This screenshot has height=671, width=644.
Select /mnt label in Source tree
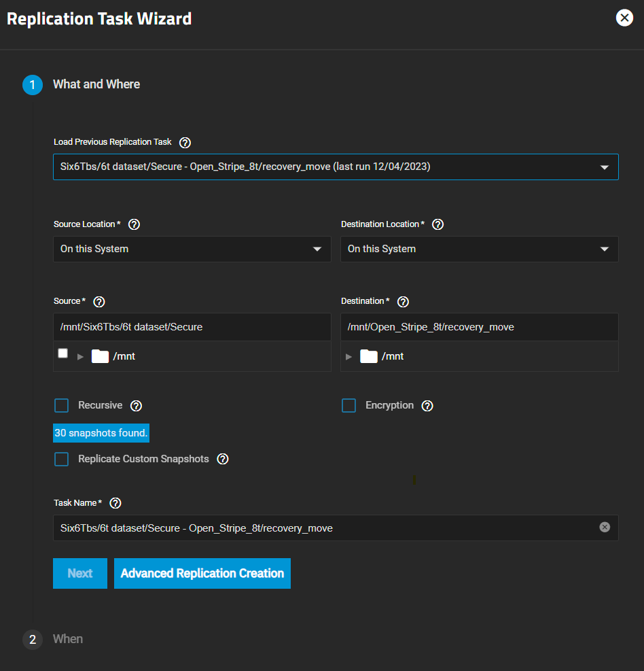coord(124,356)
